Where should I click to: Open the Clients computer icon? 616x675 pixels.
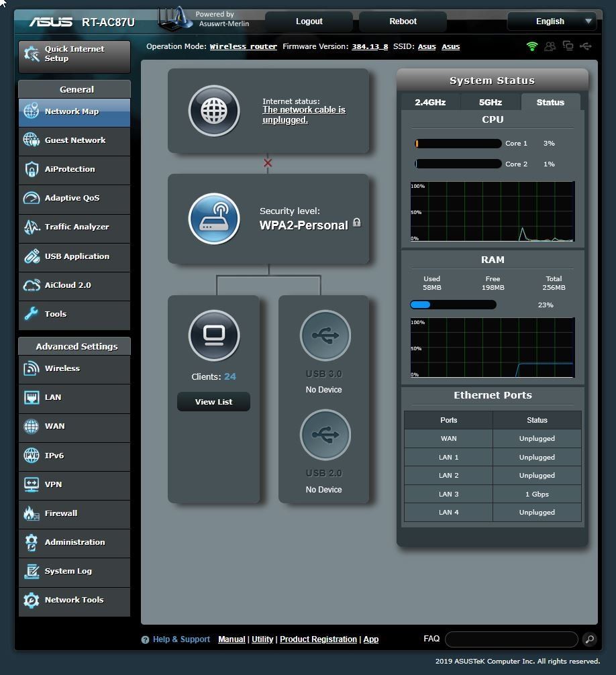pos(214,335)
